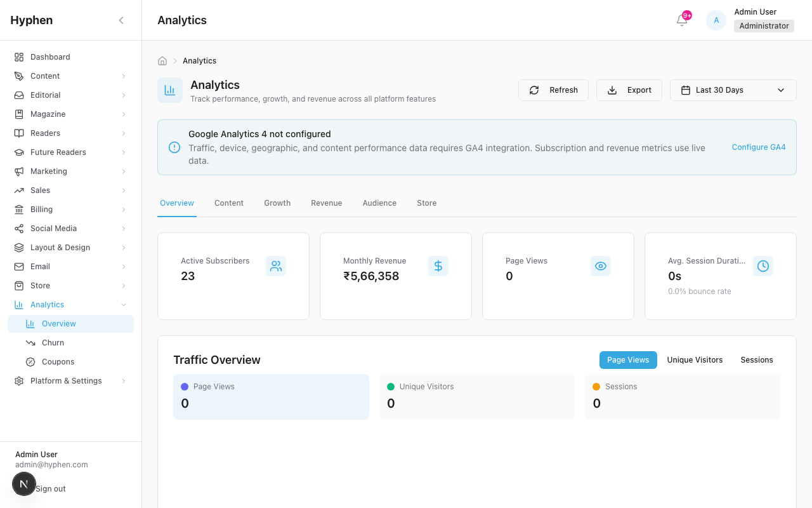
Task: Click the ₹5,66,358 revenue value
Action: pos(371,276)
